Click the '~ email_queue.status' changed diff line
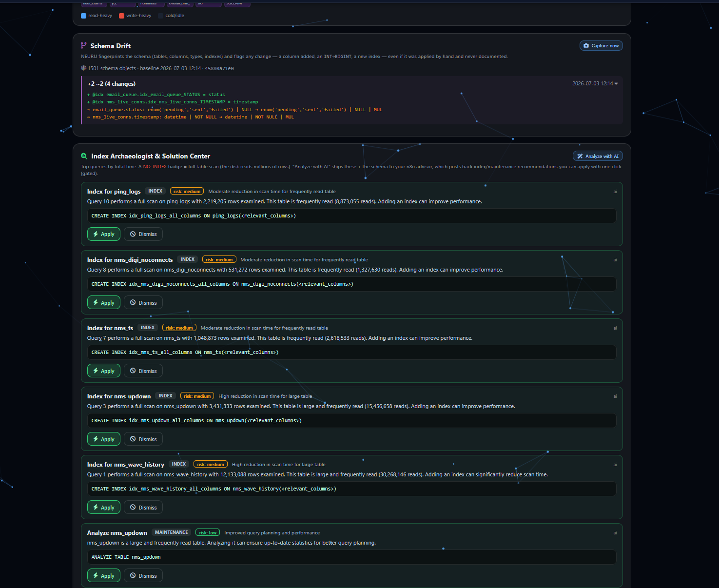This screenshot has width=719, height=588. (x=234, y=110)
